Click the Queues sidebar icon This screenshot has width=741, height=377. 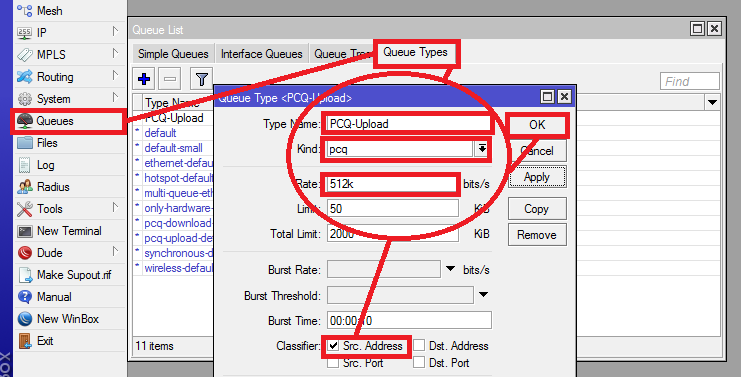(x=25, y=121)
